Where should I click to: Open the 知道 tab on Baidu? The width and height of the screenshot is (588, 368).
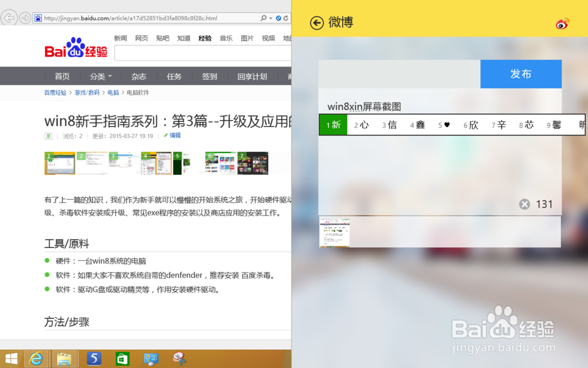tap(183, 38)
